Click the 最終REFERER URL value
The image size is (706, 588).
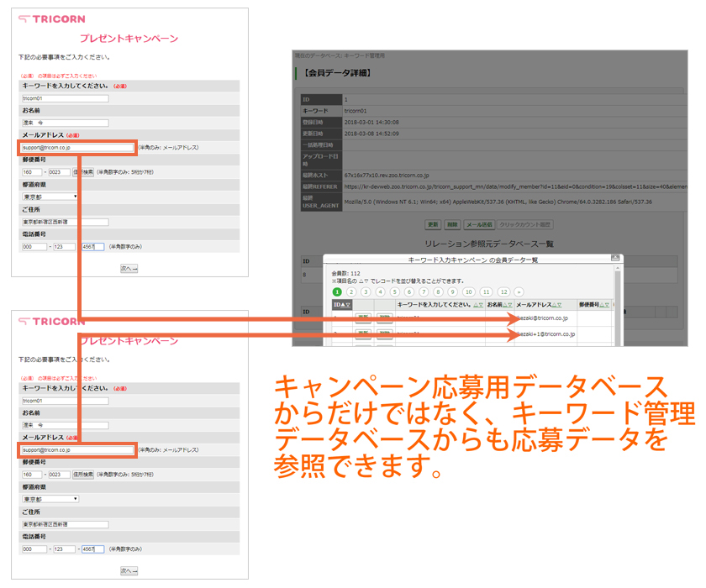[515, 186]
